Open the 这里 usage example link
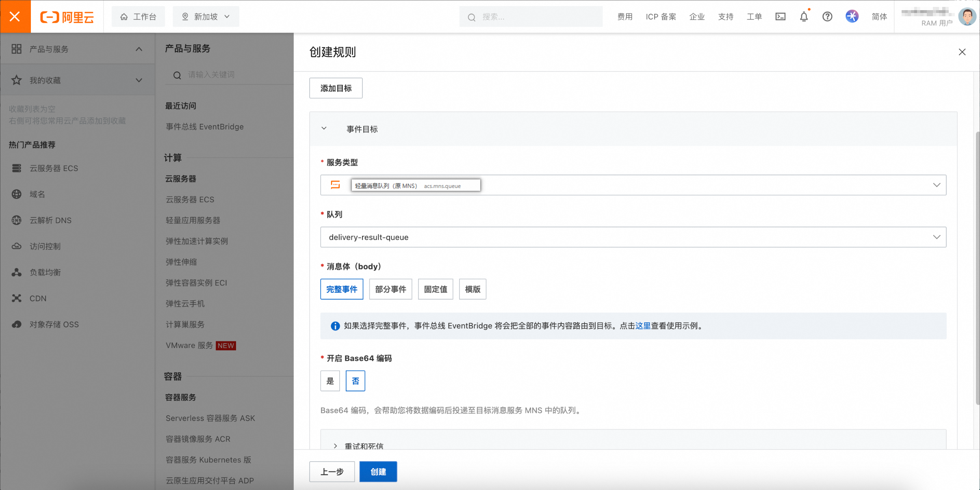Image resolution: width=980 pixels, height=490 pixels. pyautogui.click(x=643, y=326)
